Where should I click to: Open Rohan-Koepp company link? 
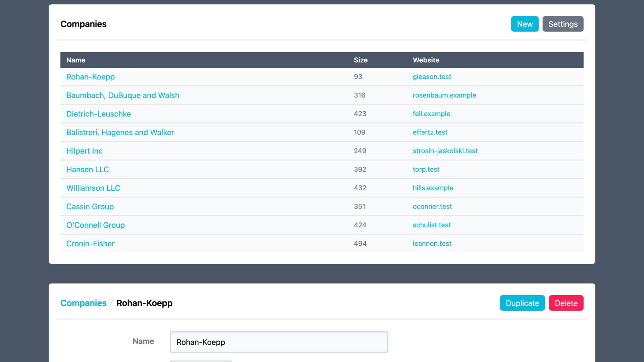click(91, 77)
